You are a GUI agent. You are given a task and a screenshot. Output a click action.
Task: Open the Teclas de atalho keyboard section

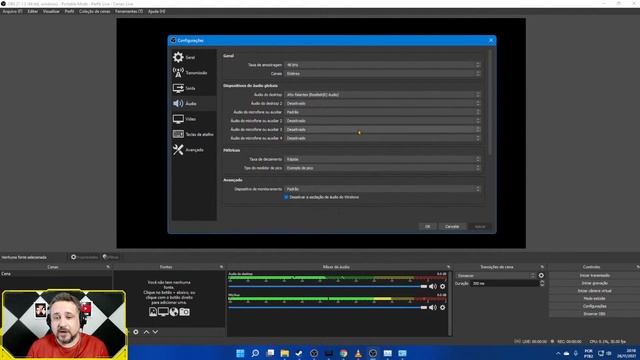click(x=193, y=134)
